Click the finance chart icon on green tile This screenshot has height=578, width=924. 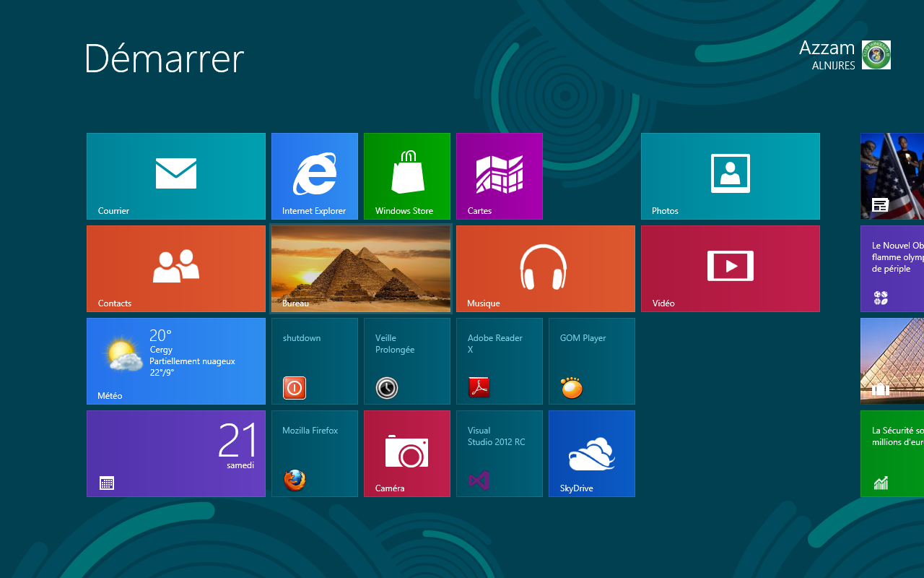tap(881, 483)
